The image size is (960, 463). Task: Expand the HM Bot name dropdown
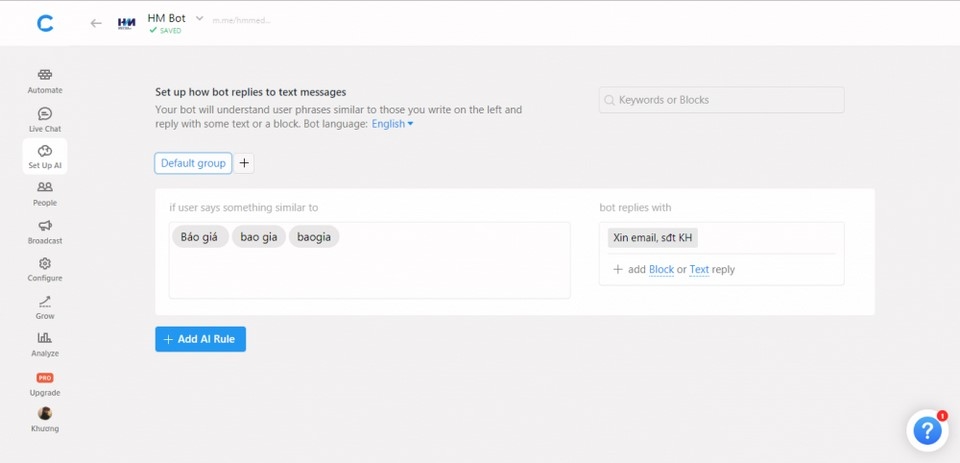coord(199,18)
